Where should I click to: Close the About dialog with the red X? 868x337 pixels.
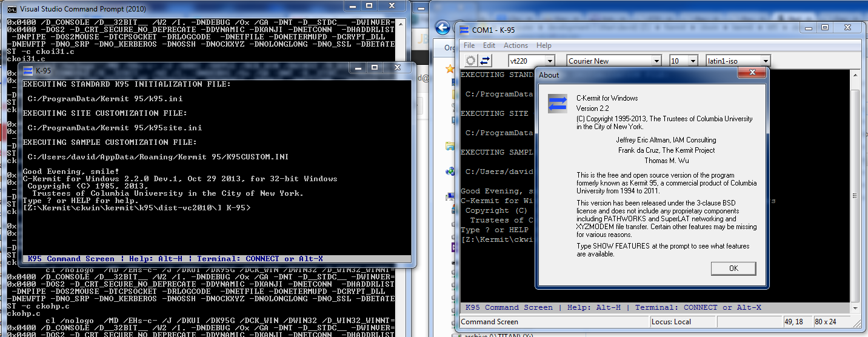(752, 73)
